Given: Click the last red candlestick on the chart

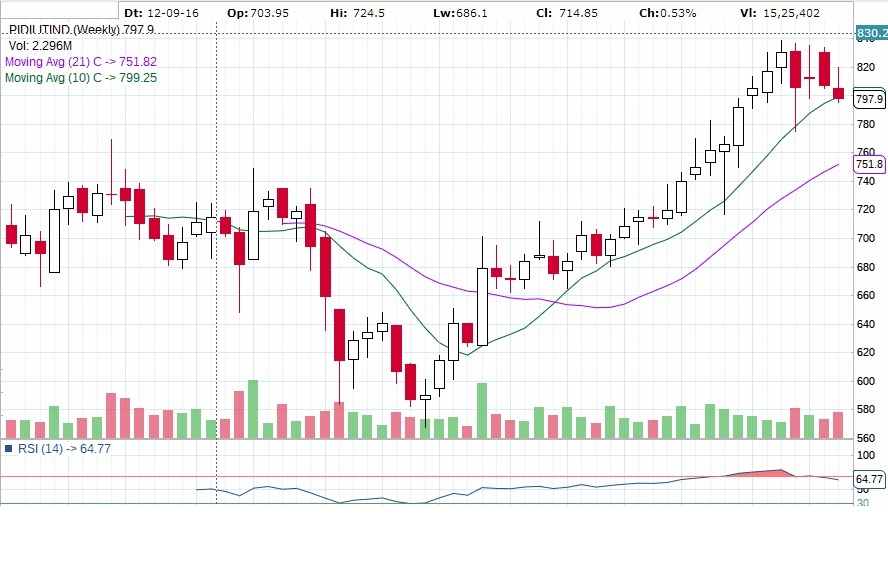Looking at the screenshot, I should tap(838, 93).
